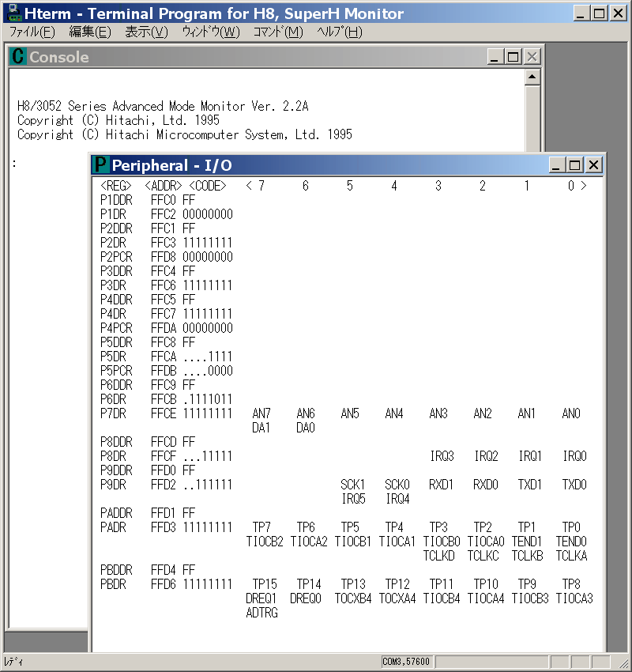Minimize the main Hterm window
632x672 pixels.
[581, 13]
